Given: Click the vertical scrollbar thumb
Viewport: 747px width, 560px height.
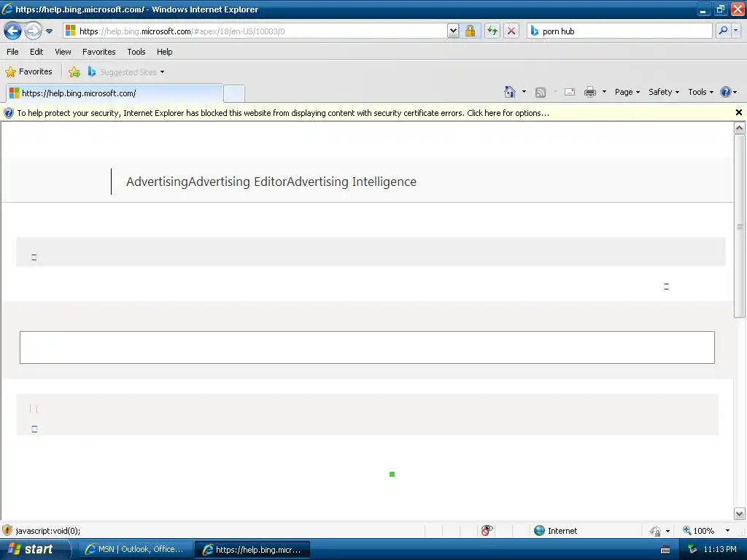Looking at the screenshot, I should [x=740, y=226].
